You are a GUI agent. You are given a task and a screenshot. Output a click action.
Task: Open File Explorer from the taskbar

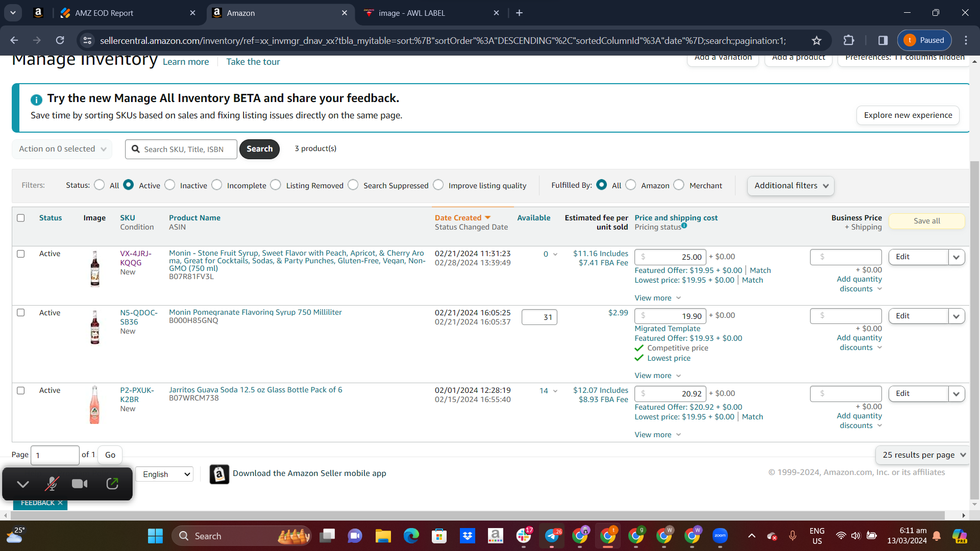[x=383, y=536]
